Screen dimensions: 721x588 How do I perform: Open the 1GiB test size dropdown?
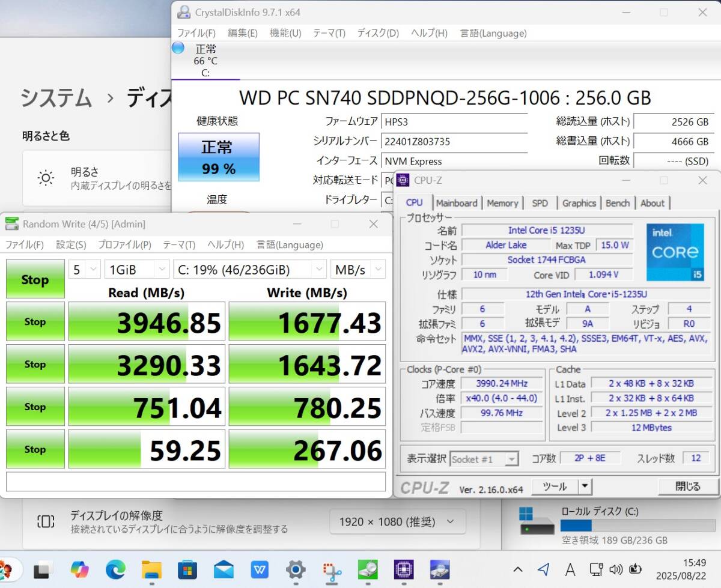pos(136,270)
